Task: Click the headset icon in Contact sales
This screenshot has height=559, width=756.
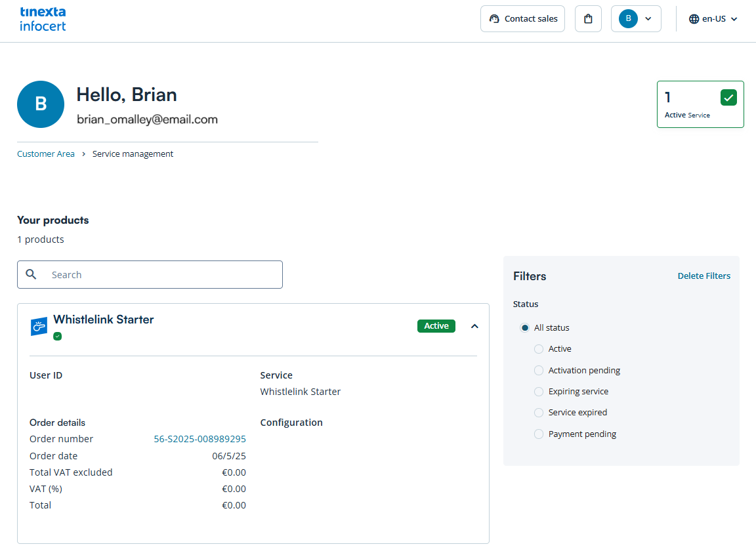Action: point(494,19)
